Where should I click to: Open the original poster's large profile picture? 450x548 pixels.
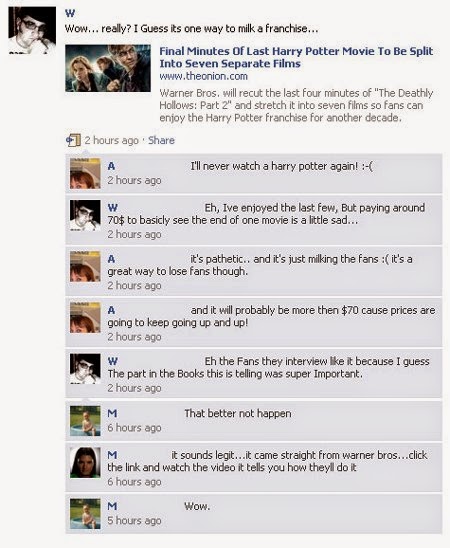(x=32, y=30)
